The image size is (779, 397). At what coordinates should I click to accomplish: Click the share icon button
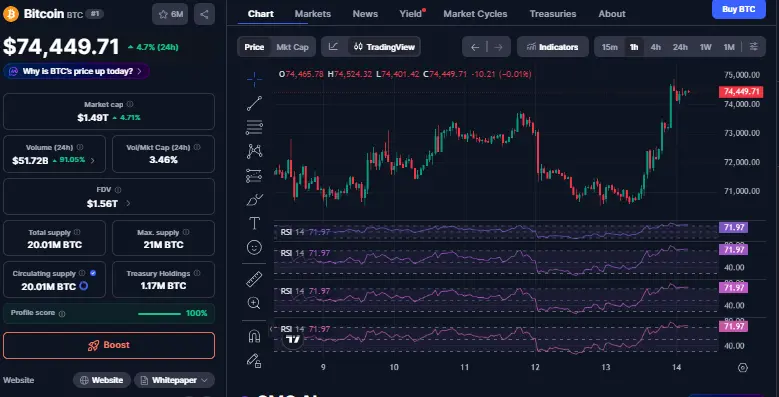point(204,14)
